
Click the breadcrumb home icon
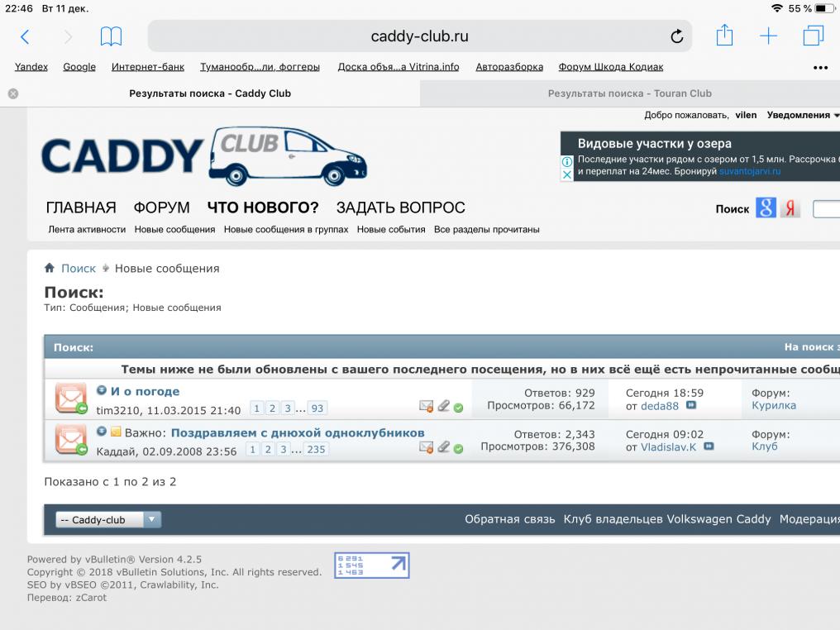coord(50,268)
